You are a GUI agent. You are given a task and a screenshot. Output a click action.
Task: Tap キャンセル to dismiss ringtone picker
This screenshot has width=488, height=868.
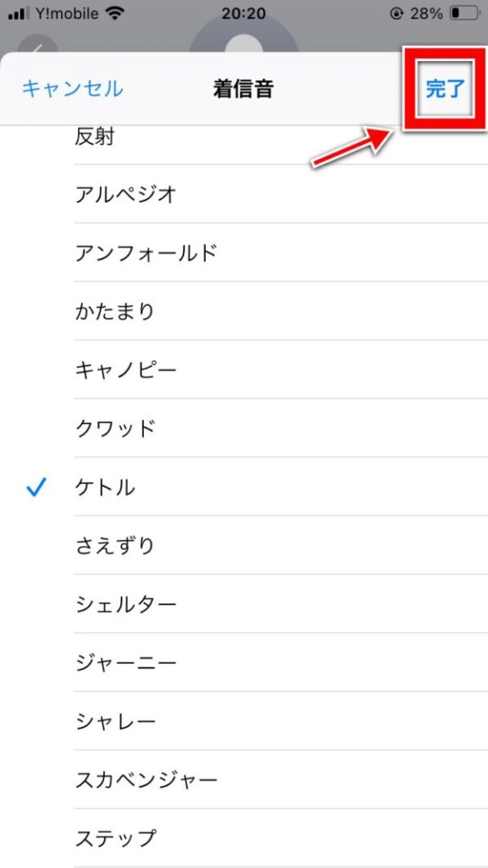click(x=73, y=88)
